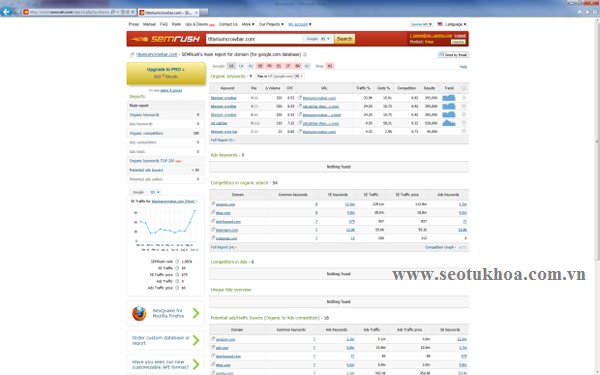The image size is (600, 375).
Task: Click the yellow Search button
Action: point(344,39)
